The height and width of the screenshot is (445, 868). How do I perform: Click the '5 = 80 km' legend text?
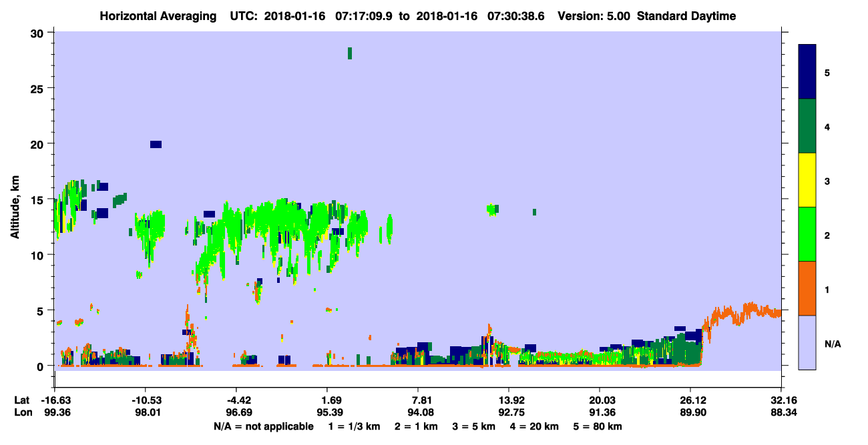(x=598, y=426)
